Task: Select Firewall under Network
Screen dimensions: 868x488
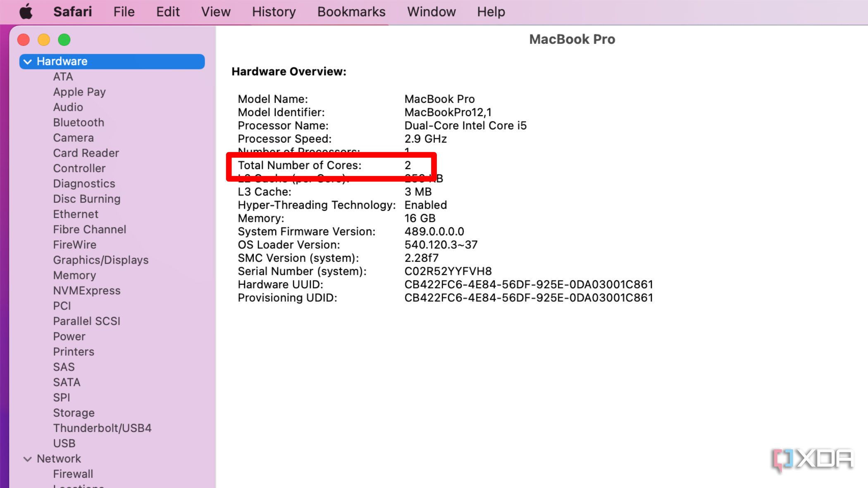Action: tap(73, 474)
